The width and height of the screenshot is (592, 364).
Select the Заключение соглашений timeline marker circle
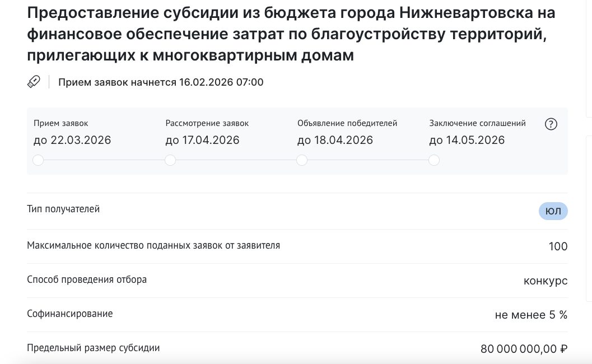coord(434,160)
